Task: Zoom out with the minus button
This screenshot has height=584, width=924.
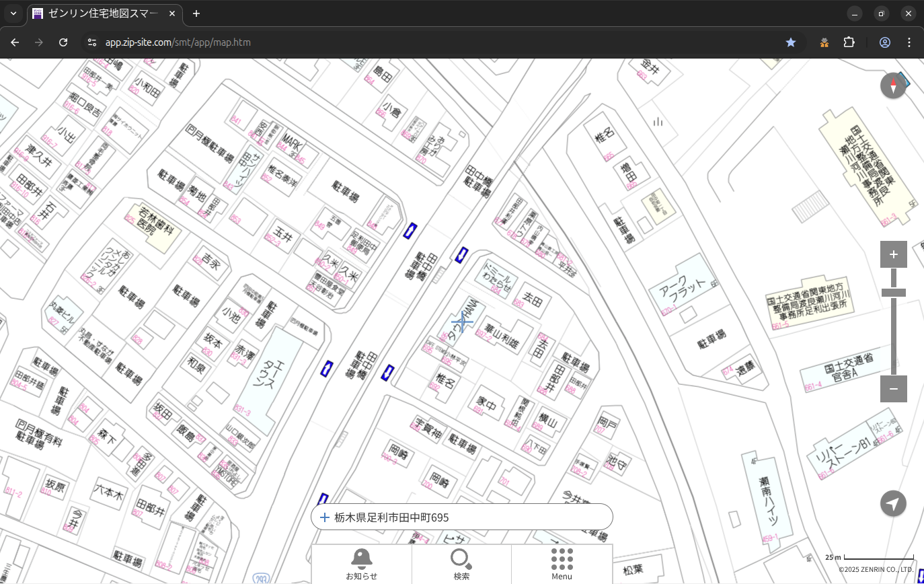Action: 893,389
